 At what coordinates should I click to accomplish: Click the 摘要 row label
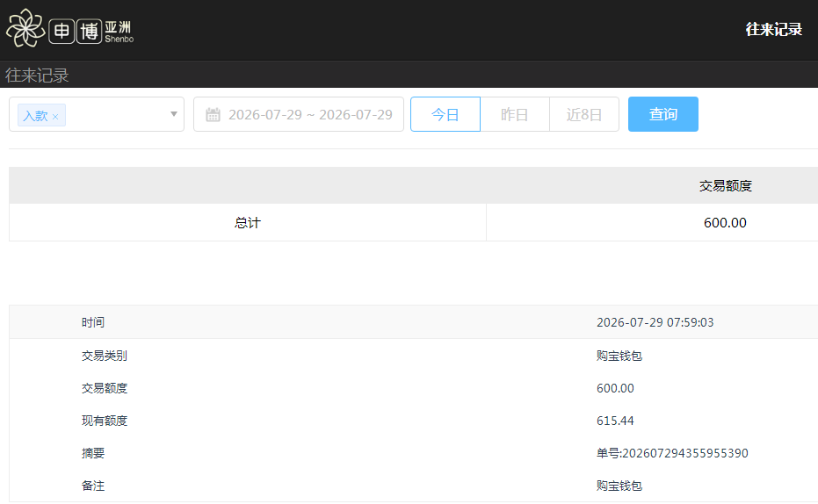point(93,453)
